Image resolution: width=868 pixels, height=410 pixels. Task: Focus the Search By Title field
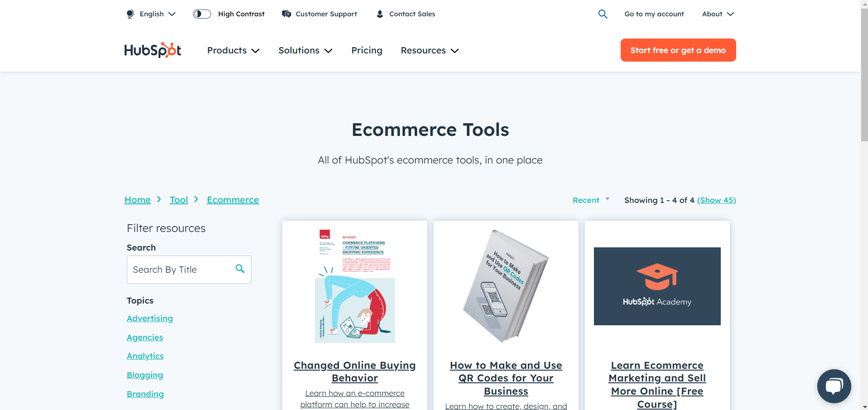[189, 270]
